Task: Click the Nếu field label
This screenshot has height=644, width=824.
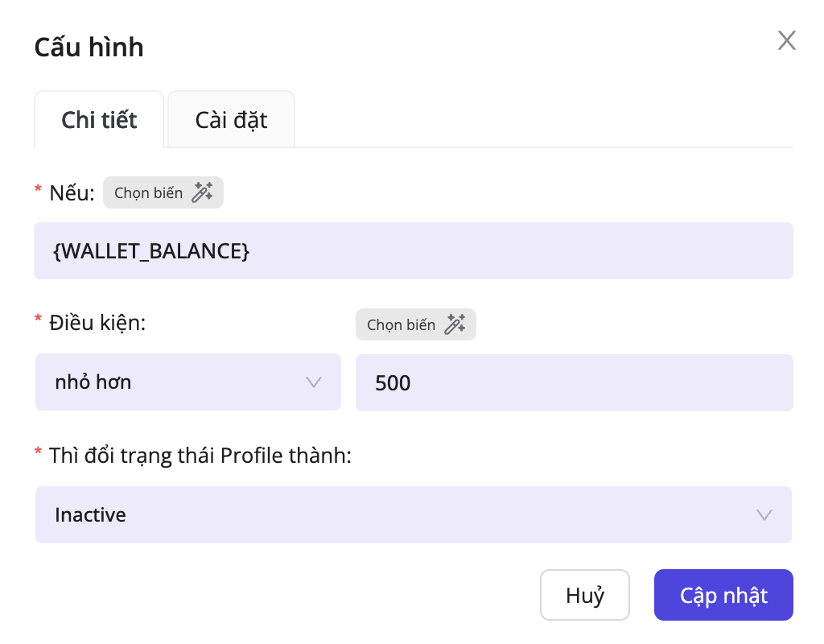Action: click(x=72, y=192)
